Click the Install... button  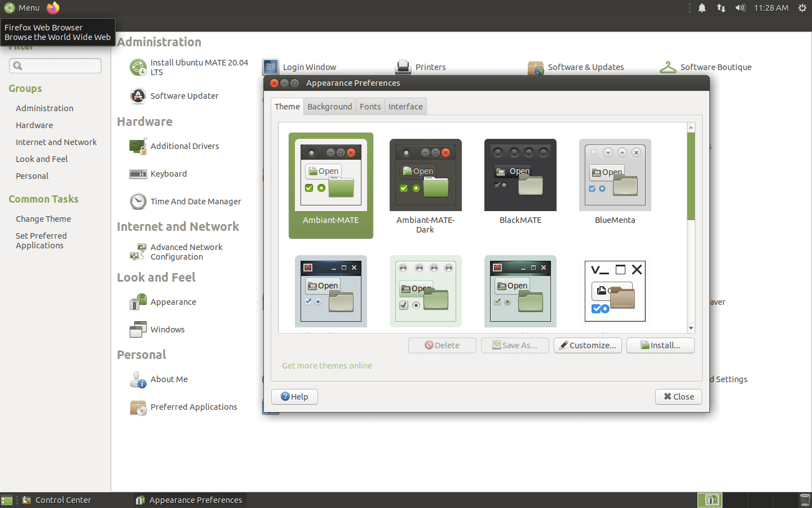pyautogui.click(x=660, y=345)
